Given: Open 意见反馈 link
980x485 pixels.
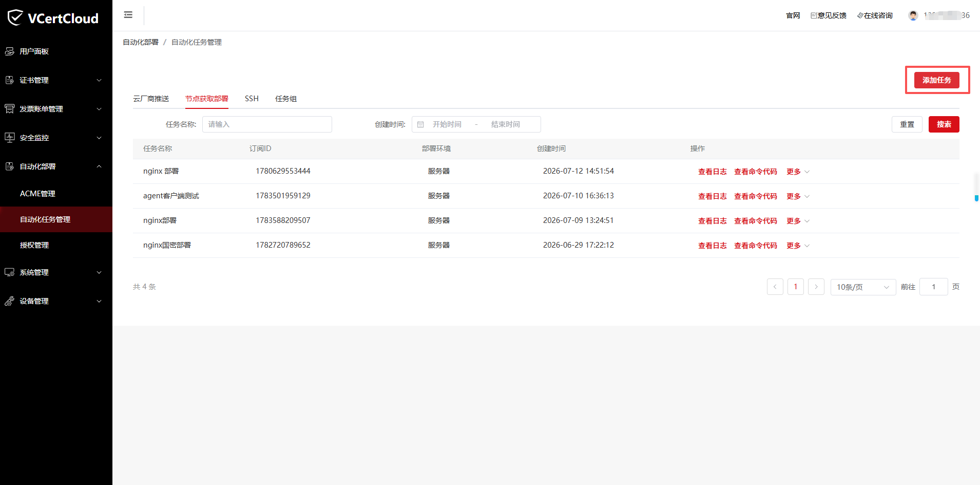Looking at the screenshot, I should coord(828,15).
